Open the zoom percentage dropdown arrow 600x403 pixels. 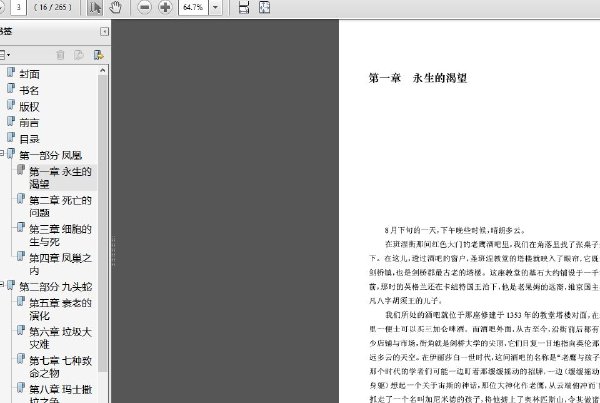click(215, 7)
